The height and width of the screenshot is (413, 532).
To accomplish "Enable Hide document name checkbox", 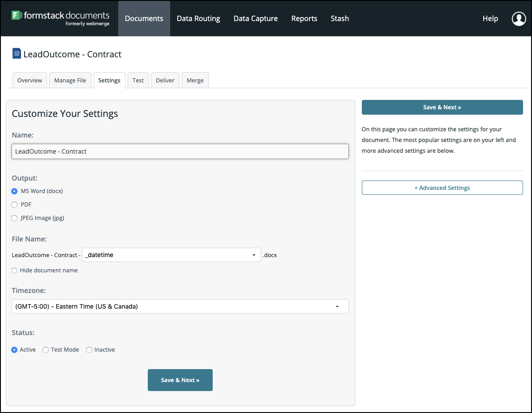I will pos(15,271).
